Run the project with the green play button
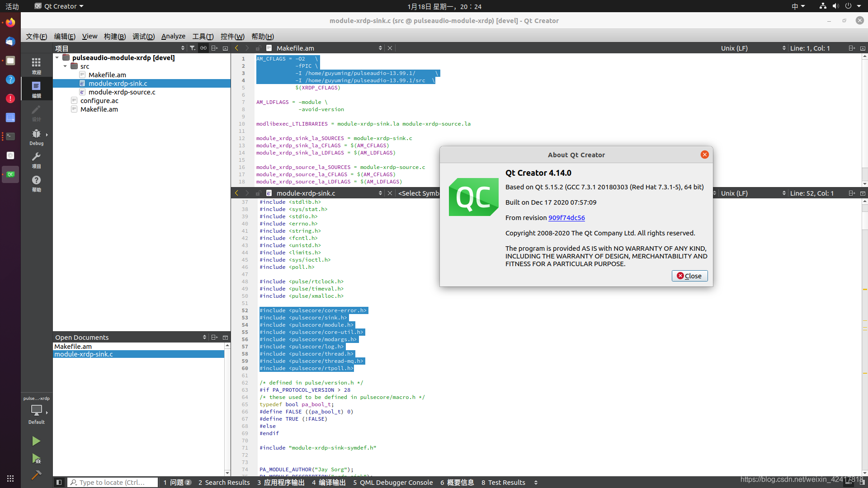868x488 pixels. tap(36, 441)
